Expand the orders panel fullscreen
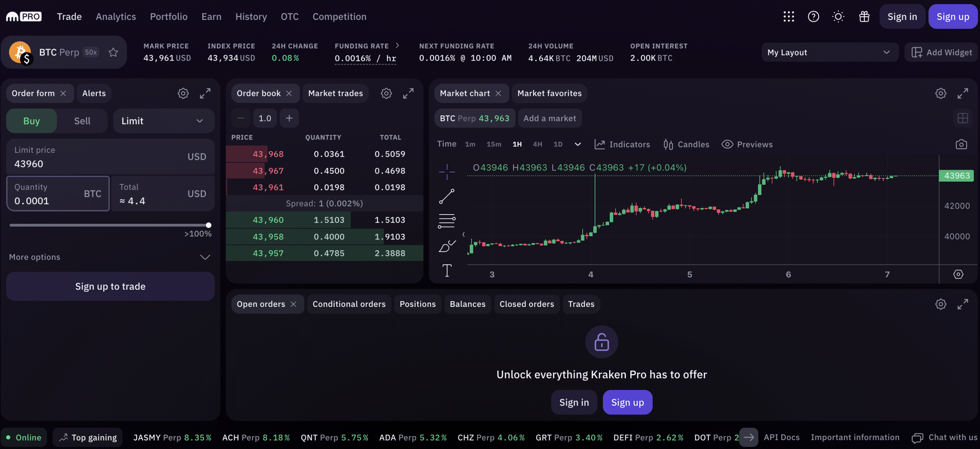980x449 pixels. tap(963, 304)
